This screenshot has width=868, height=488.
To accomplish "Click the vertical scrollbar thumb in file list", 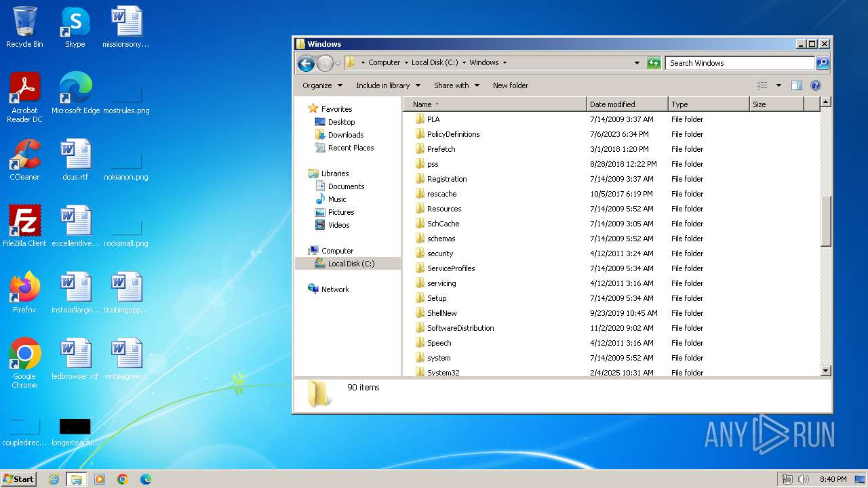I will [825, 222].
